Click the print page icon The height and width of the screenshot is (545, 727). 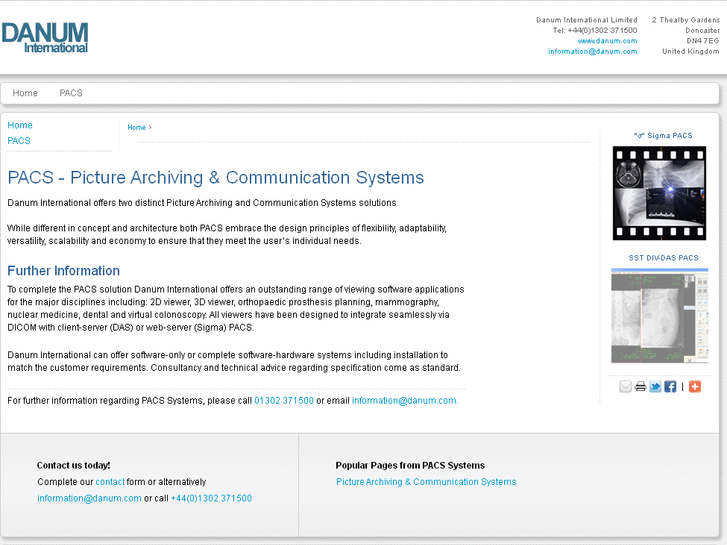tap(640, 386)
